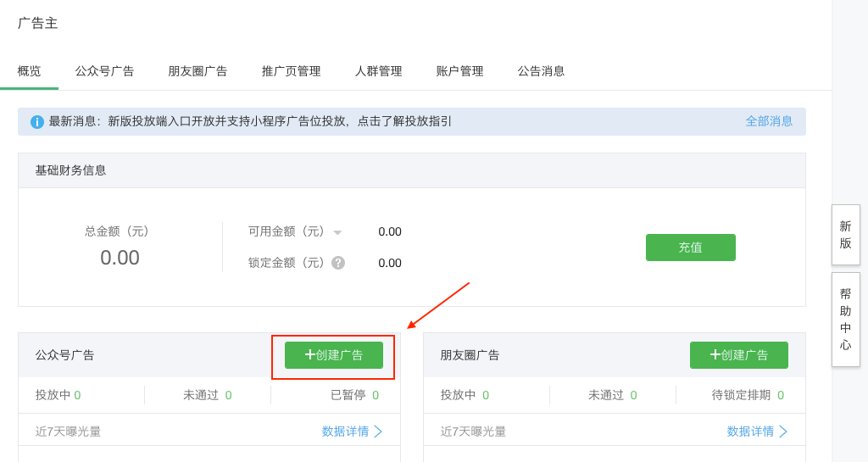
Task: Click the latest news announcement text
Action: [x=280, y=121]
